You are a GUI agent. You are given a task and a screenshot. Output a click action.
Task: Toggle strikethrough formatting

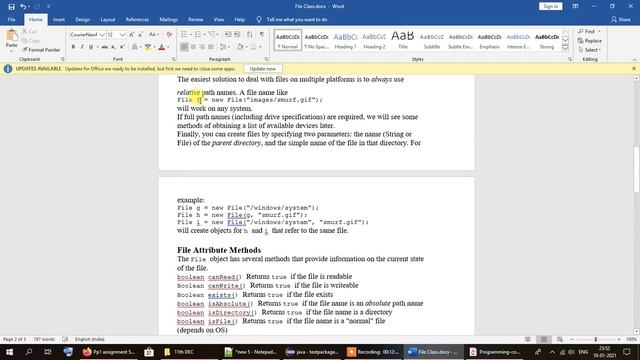click(x=104, y=47)
